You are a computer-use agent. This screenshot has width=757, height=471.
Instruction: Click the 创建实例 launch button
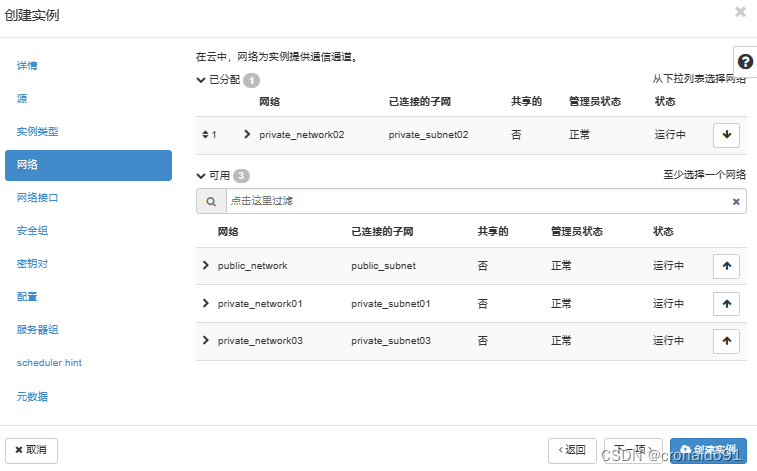click(x=708, y=450)
